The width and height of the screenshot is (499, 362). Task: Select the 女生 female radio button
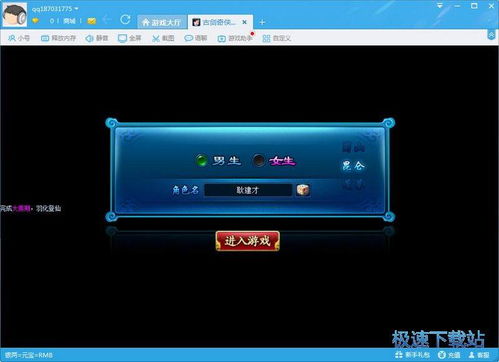259,161
